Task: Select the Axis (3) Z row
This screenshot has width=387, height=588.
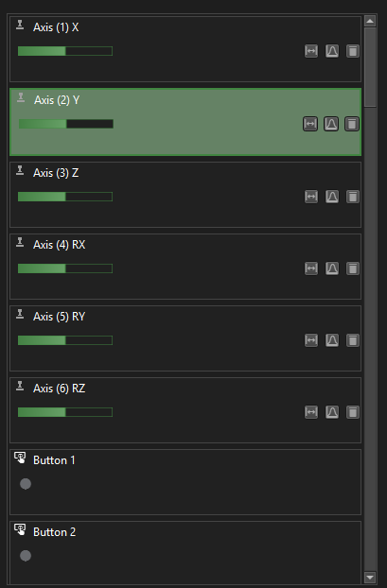Action: 185,195
